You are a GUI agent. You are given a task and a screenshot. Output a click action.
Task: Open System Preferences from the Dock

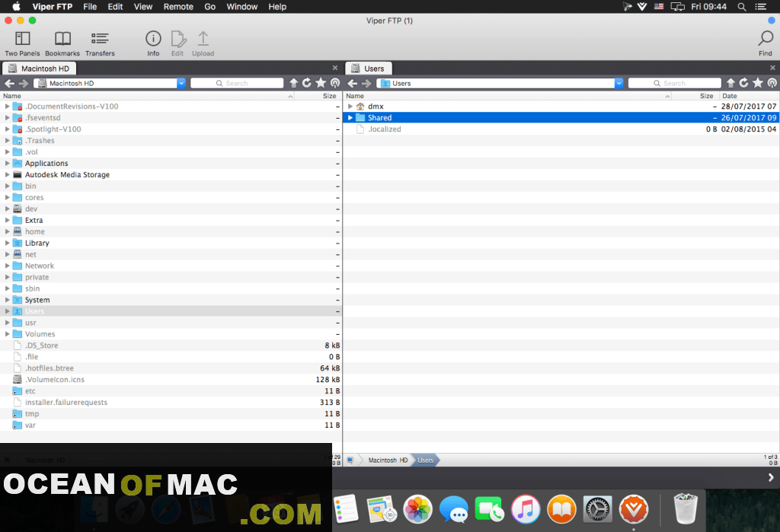(x=597, y=509)
